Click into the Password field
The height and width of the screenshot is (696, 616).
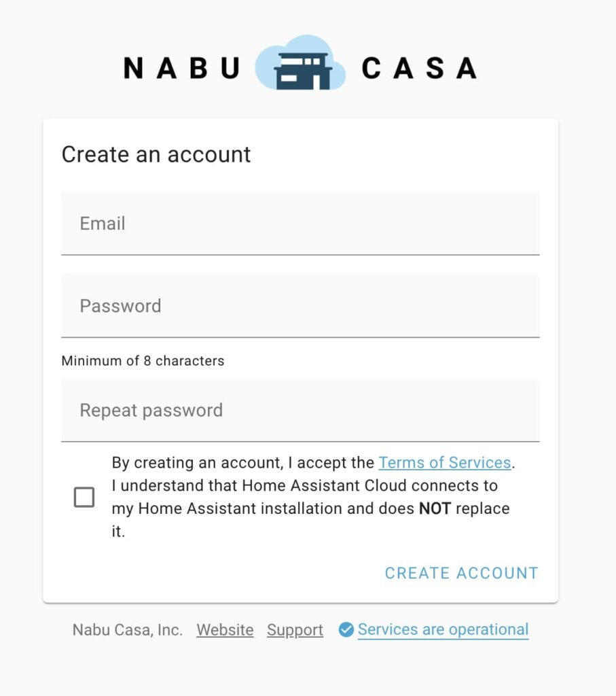coord(300,306)
